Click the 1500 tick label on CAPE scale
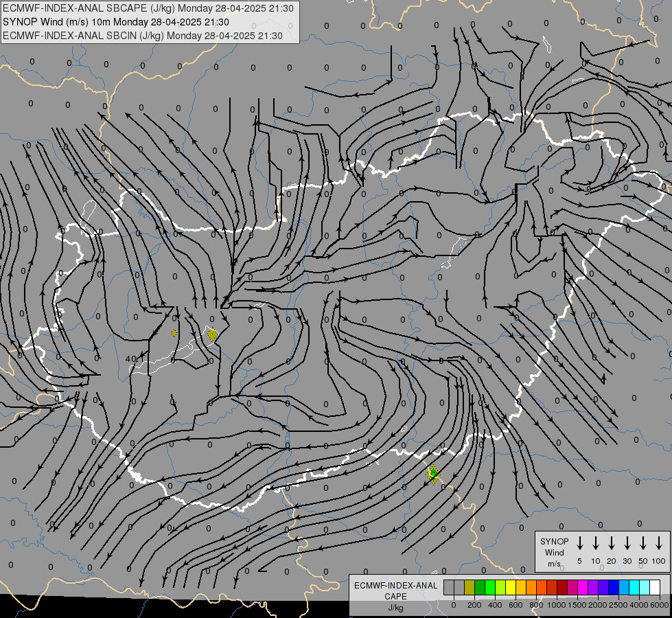Screen dimensions: 672x618 coord(577,605)
